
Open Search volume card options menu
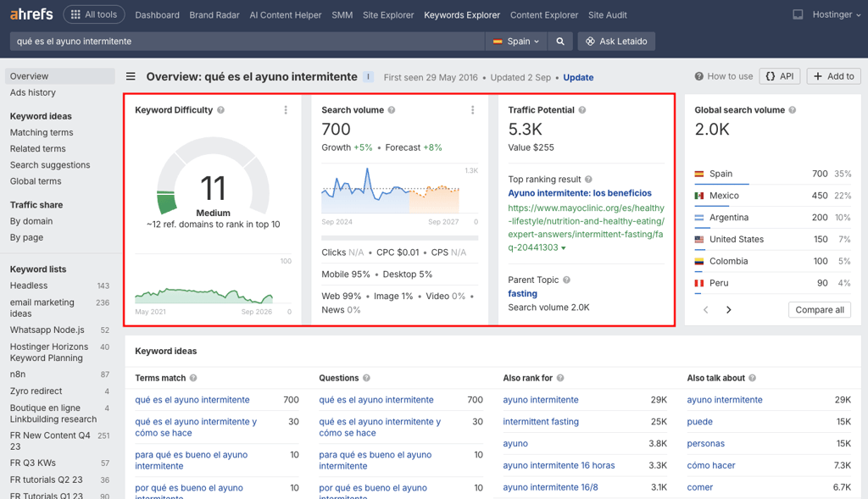472,110
